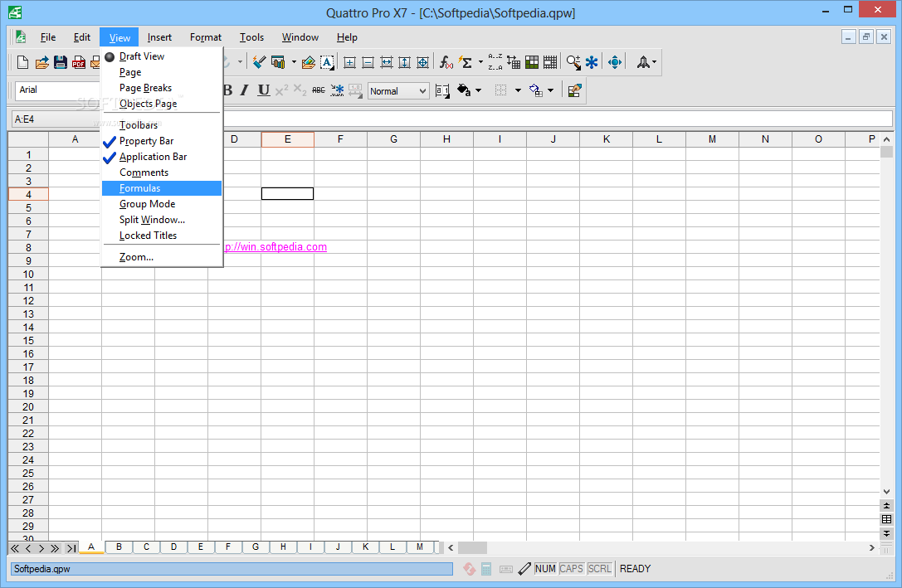The height and width of the screenshot is (588, 902).
Task: Click the Sort A..Z icon
Action: click(x=495, y=62)
